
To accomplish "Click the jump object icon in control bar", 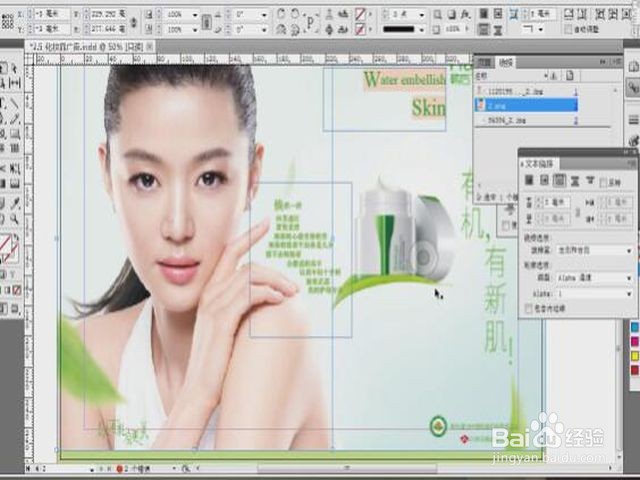I will coord(498,29).
